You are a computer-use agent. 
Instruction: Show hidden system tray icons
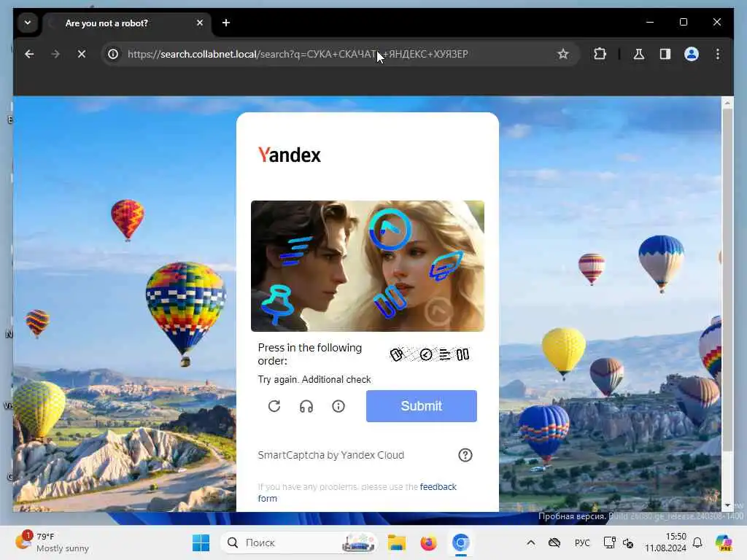point(531,542)
